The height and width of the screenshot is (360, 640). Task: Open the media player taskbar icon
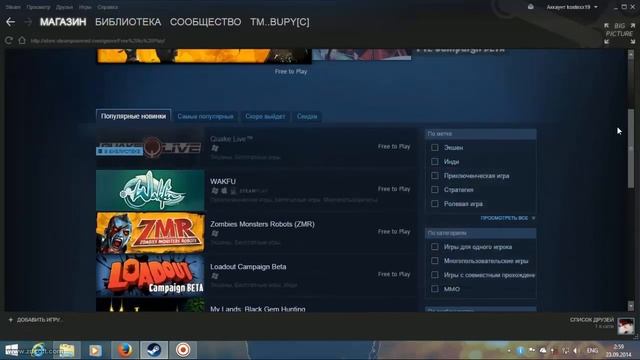click(95, 350)
